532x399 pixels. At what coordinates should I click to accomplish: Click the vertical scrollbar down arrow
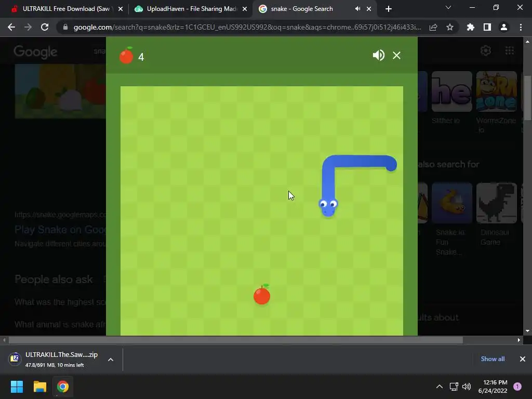(x=527, y=331)
